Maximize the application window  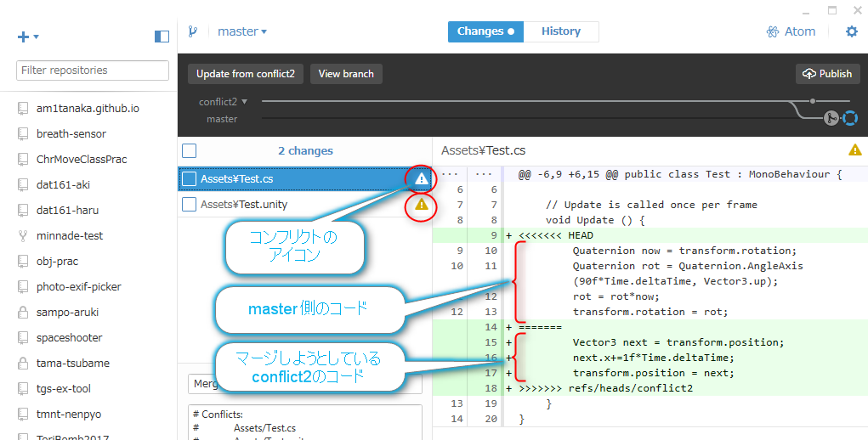point(832,10)
